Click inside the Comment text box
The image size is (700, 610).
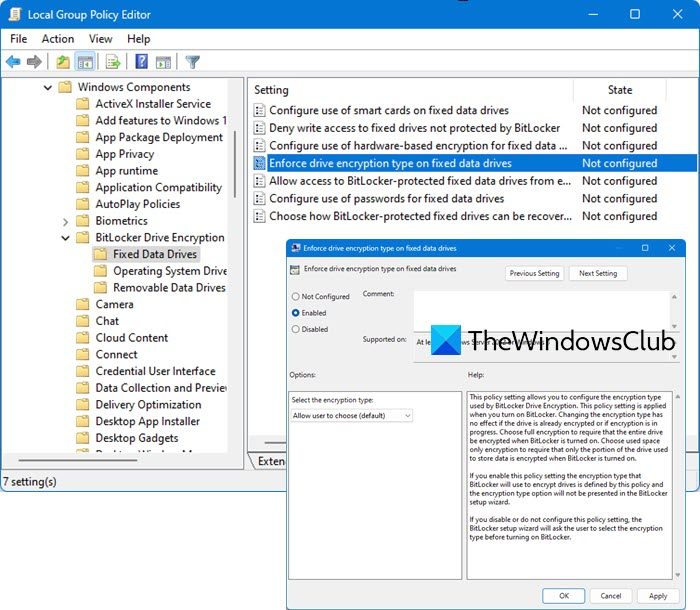click(542, 311)
